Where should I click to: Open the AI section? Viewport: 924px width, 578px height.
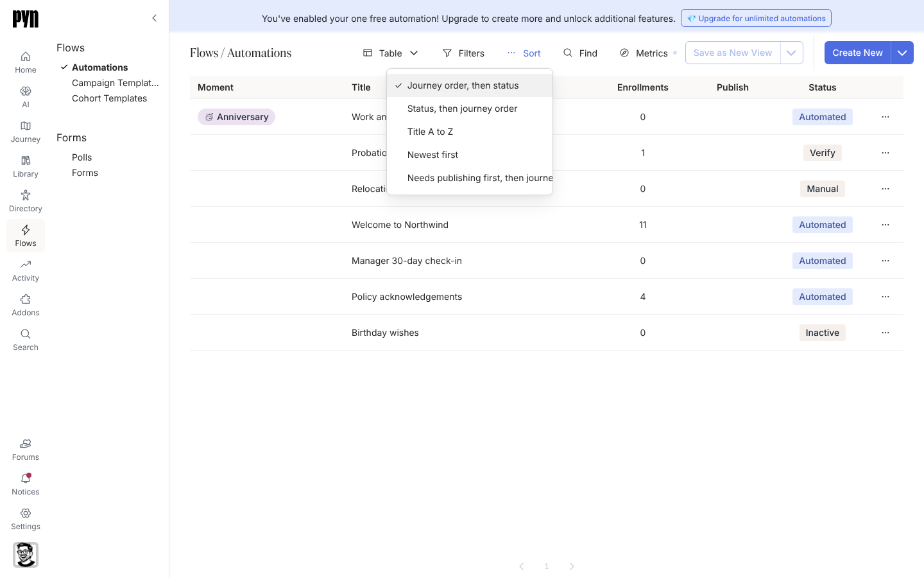tap(26, 97)
